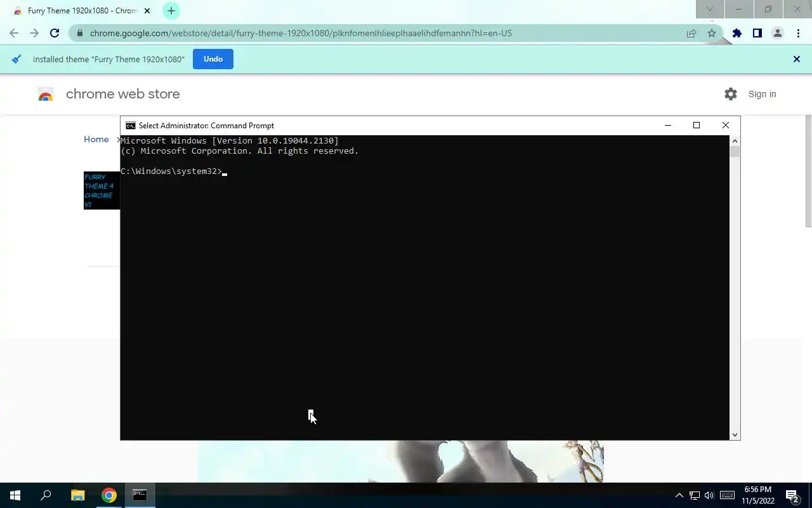Toggle Chrome side panel icon
Image resolution: width=812 pixels, height=508 pixels.
point(757,33)
